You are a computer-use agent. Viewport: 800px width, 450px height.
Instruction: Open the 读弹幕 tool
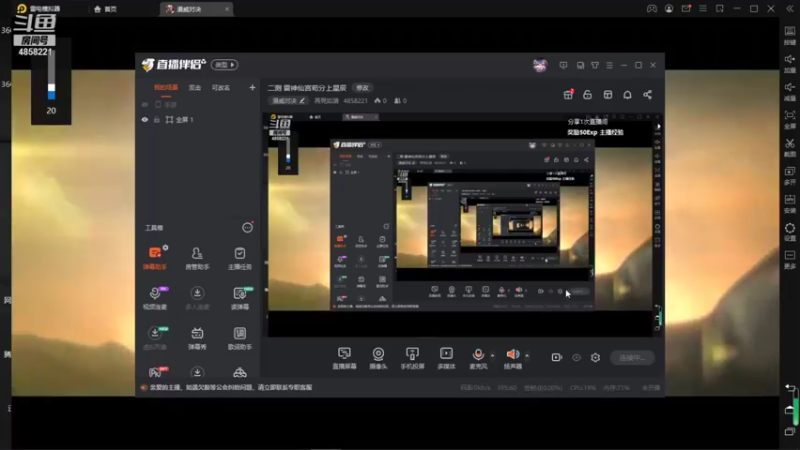[x=239, y=298]
